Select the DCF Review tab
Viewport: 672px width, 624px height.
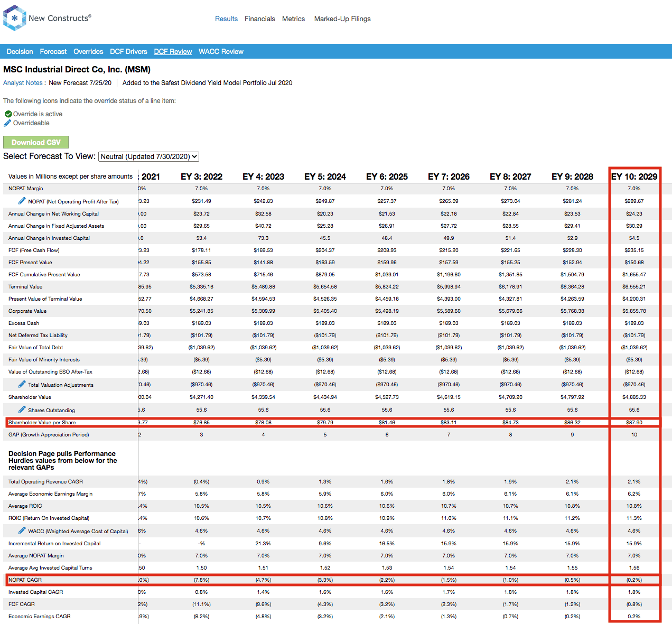coord(173,51)
